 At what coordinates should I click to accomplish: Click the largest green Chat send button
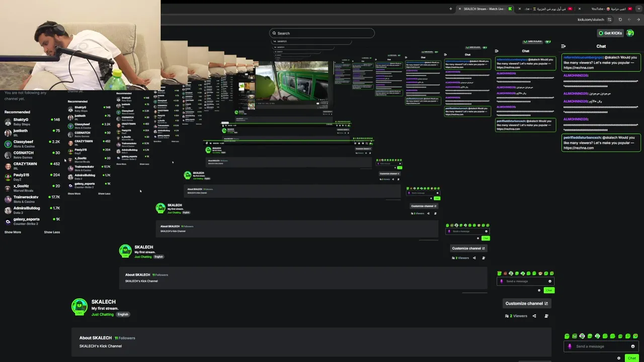tap(632, 358)
